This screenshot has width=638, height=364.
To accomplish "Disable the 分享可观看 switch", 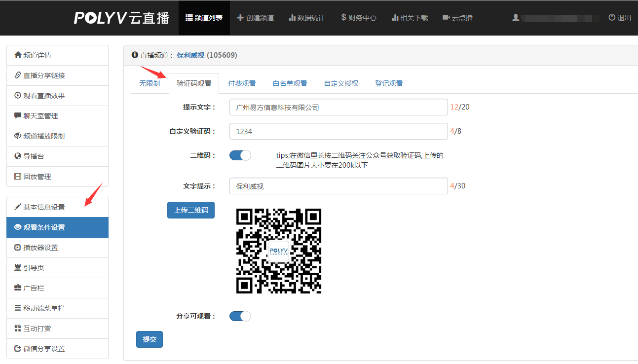I will [x=240, y=316].
